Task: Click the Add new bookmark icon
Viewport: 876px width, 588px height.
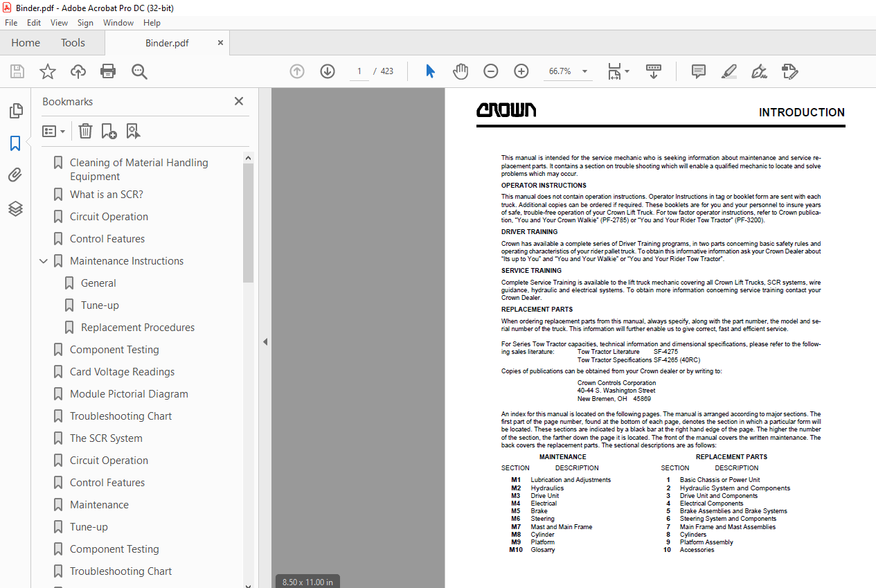Action: 109,131
